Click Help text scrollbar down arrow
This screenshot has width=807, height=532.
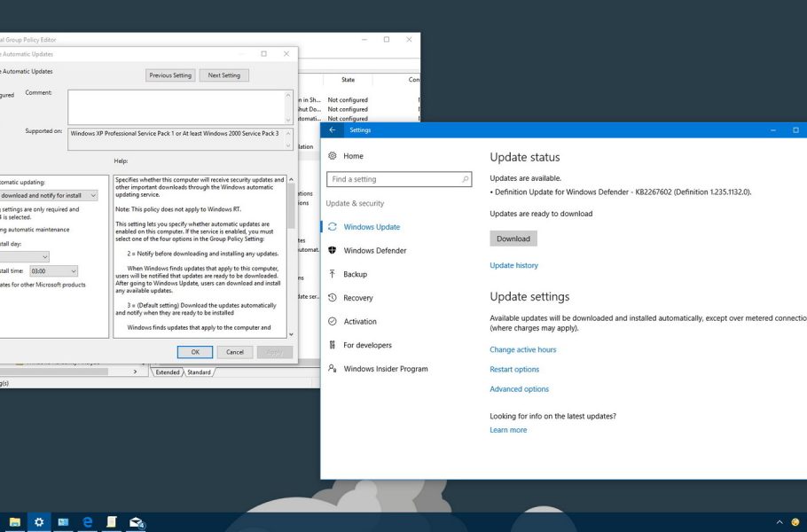click(x=291, y=334)
